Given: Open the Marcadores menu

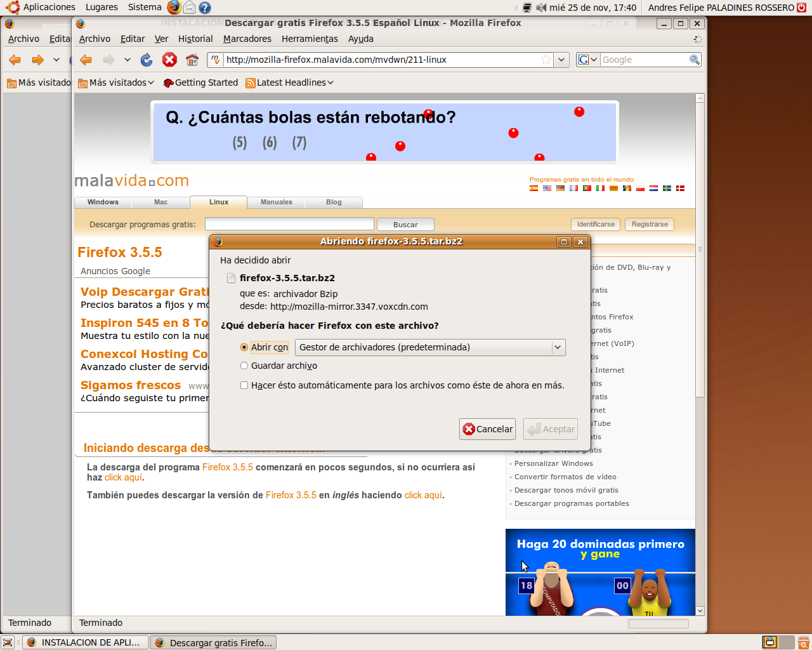Looking at the screenshot, I should click(247, 39).
